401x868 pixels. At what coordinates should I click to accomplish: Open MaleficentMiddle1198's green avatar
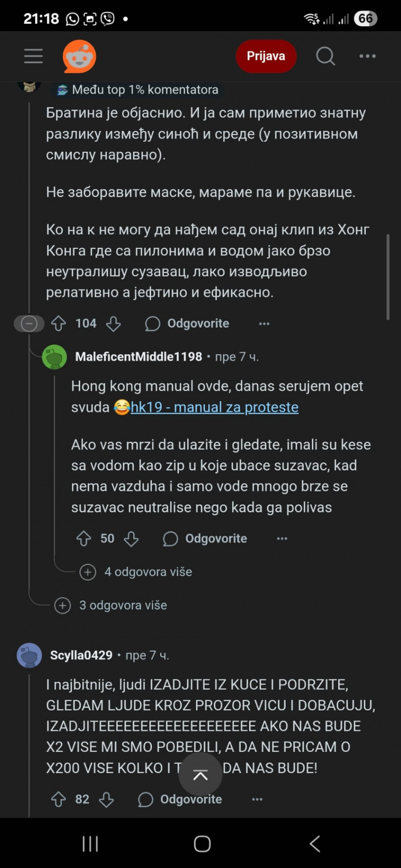54,357
